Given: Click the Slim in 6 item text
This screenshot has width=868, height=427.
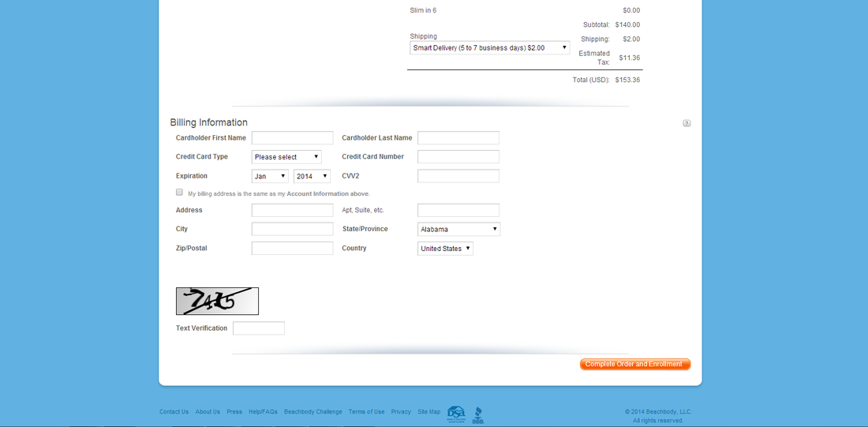Looking at the screenshot, I should 423,10.
